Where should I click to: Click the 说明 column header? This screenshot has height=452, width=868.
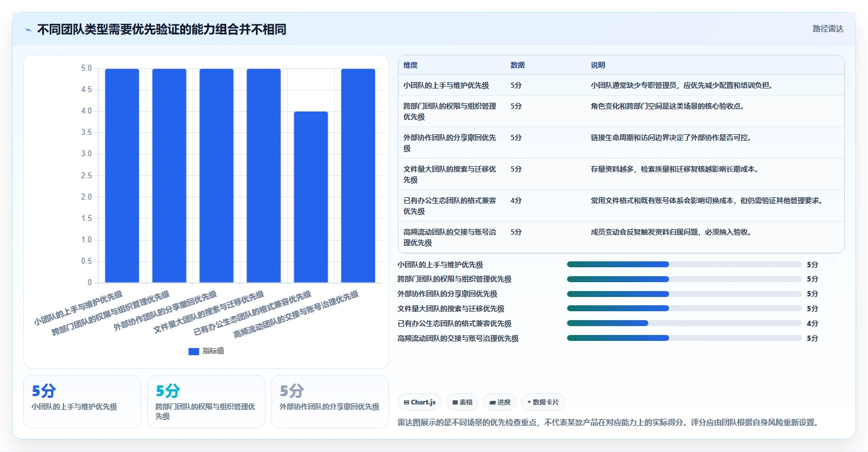[598, 65]
